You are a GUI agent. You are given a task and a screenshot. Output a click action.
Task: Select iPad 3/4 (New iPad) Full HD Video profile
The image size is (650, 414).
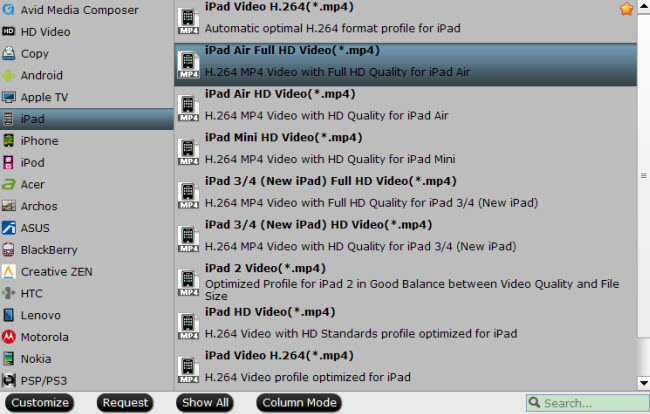click(405, 195)
